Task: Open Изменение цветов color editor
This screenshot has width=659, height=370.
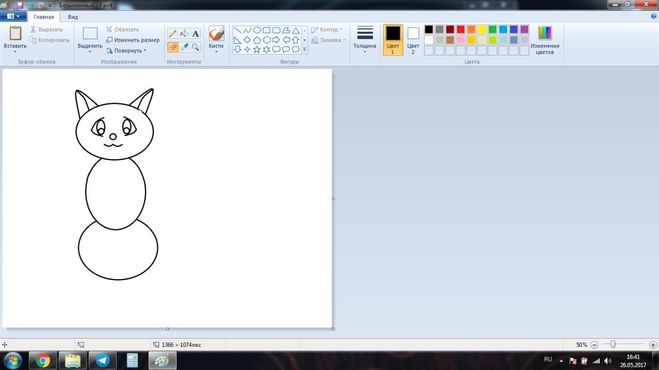Action: coord(545,40)
